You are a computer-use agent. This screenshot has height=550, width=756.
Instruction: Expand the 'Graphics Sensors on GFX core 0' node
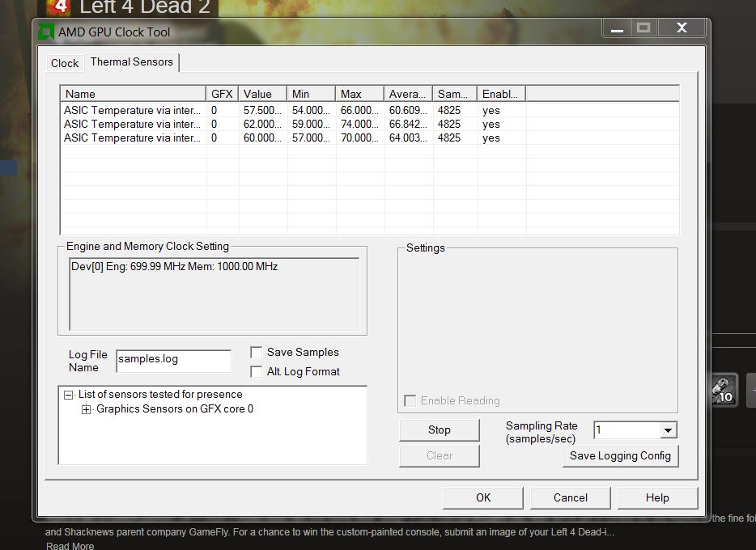coord(87,409)
